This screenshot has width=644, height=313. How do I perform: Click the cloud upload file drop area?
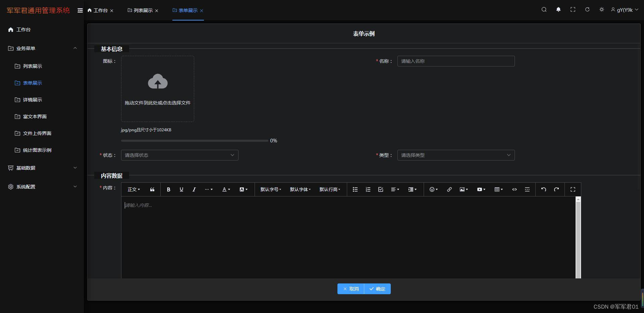point(157,89)
